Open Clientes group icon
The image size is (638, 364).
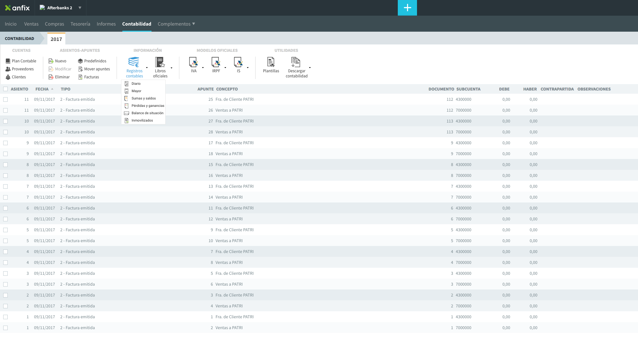pos(8,77)
